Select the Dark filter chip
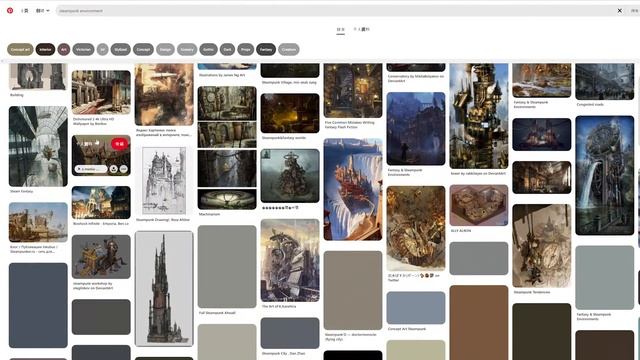Image resolution: width=640 pixels, height=360 pixels. [x=227, y=49]
